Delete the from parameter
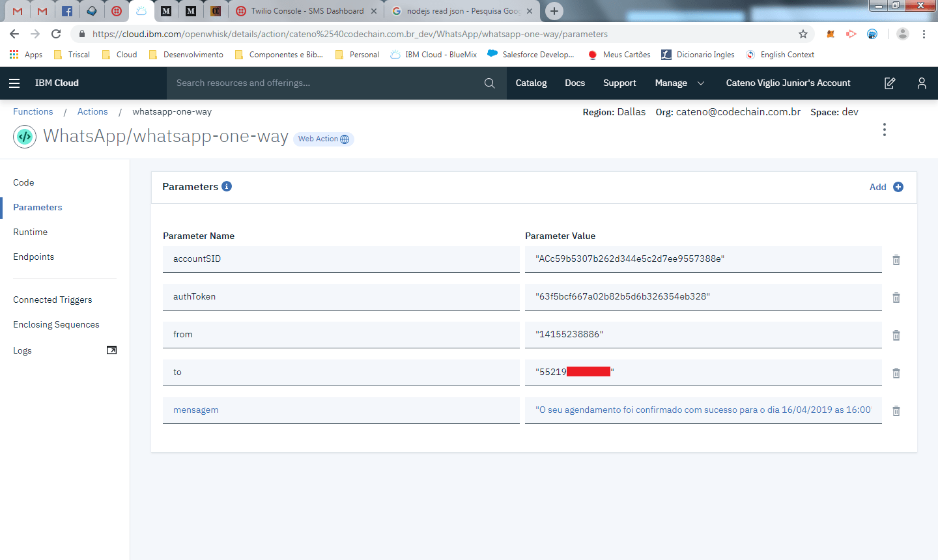This screenshot has height=560, width=938. point(896,335)
